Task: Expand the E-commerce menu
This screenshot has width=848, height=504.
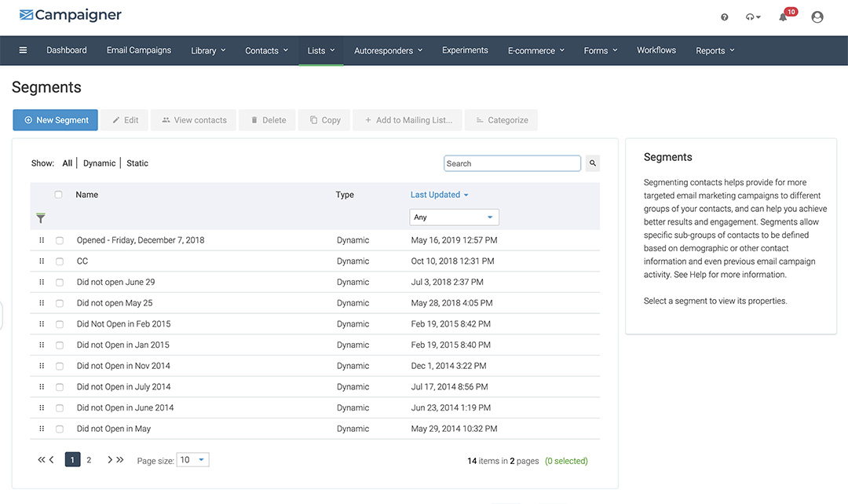Action: coord(536,50)
